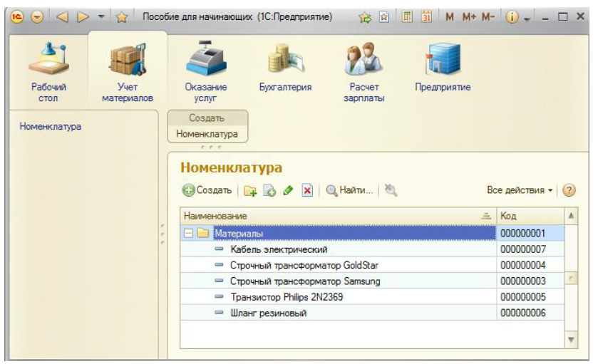Open the main menu round dropdown button
The width and height of the screenshot is (598, 364).
[37, 17]
